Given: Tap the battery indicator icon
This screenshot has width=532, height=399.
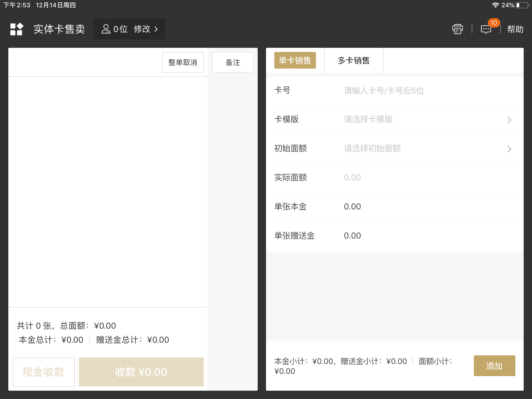Looking at the screenshot, I should [x=522, y=5].
